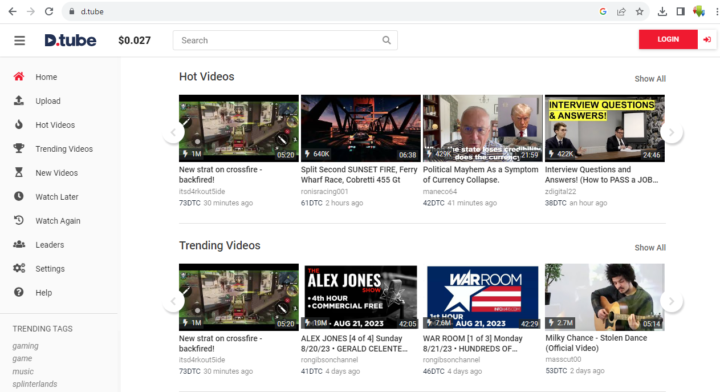Click the login arrow icon

[707, 39]
